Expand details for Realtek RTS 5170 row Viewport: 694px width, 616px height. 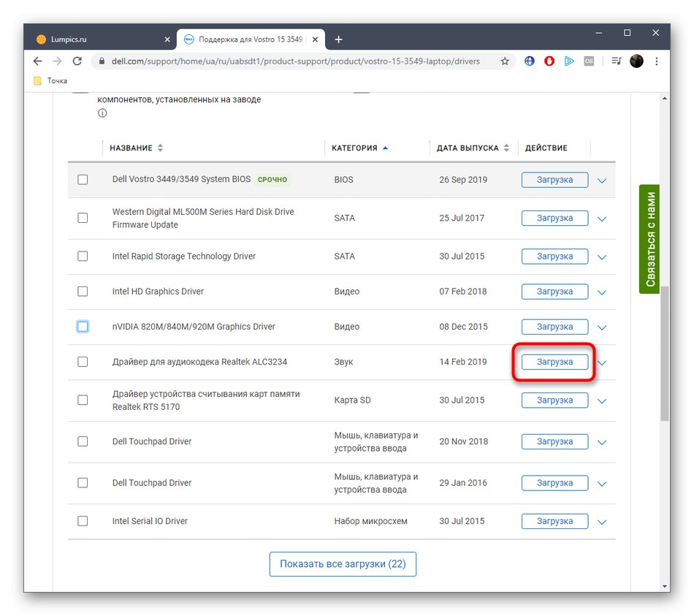602,401
